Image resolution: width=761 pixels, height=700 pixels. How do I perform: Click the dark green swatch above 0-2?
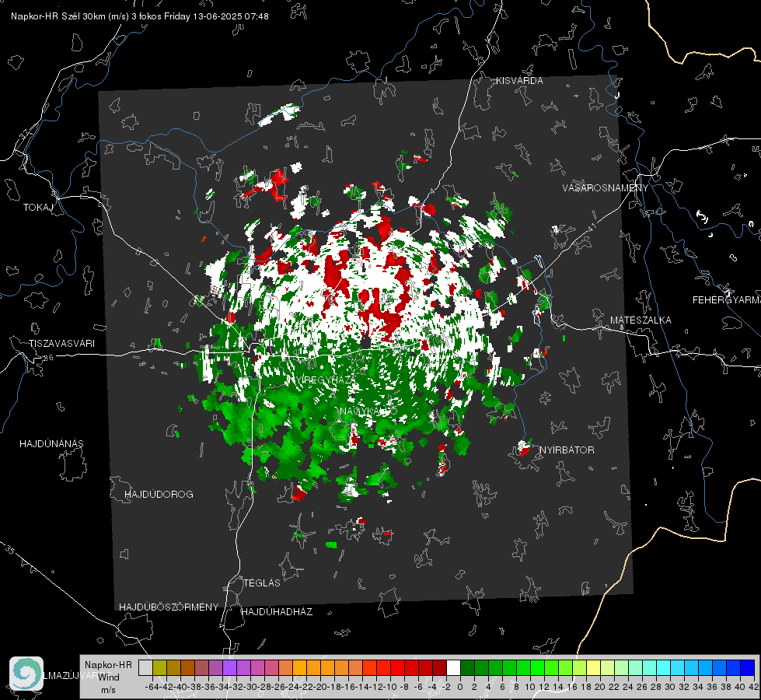tap(467, 667)
